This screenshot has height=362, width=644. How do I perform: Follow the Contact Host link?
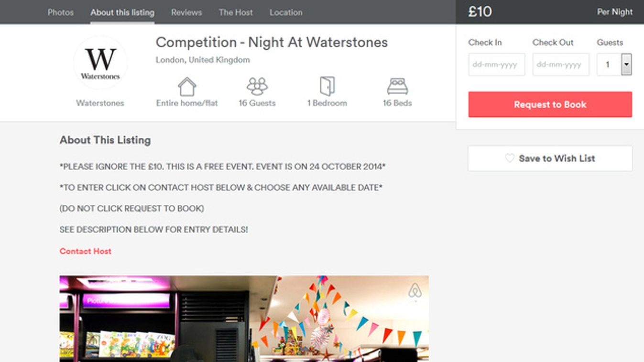click(x=86, y=251)
